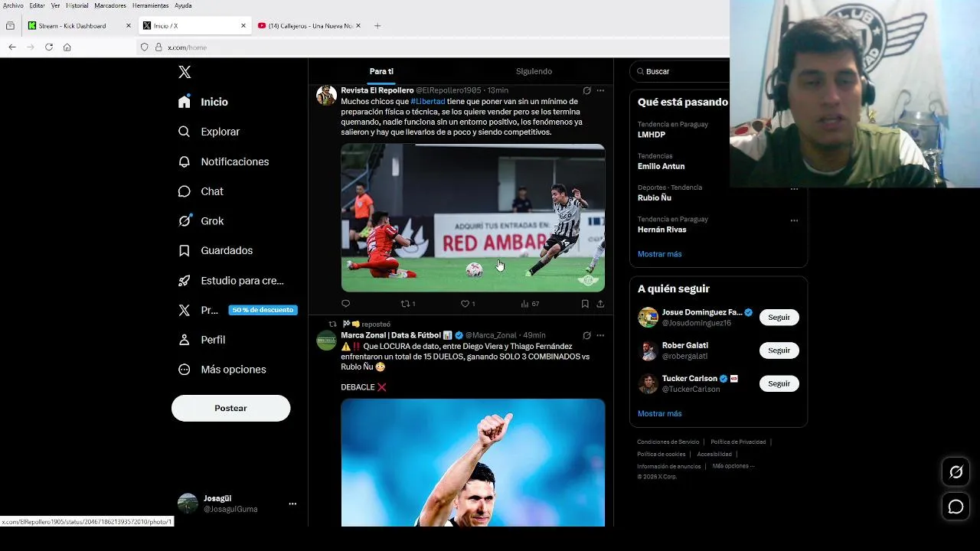Switch to Siguiendo tab

pyautogui.click(x=534, y=71)
